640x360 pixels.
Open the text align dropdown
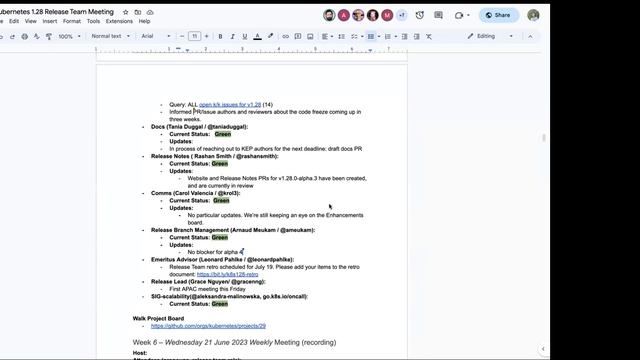(x=327, y=36)
